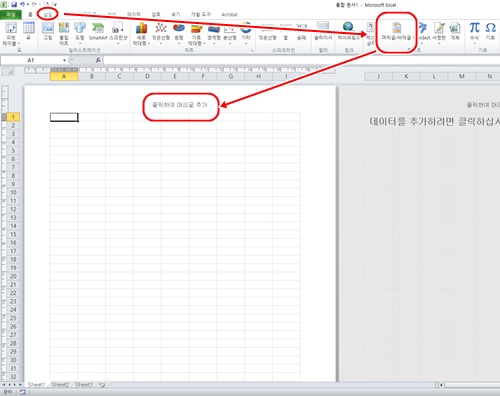The image size is (500, 396).
Task: Click the Name Box showing A1
Action: click(31, 60)
